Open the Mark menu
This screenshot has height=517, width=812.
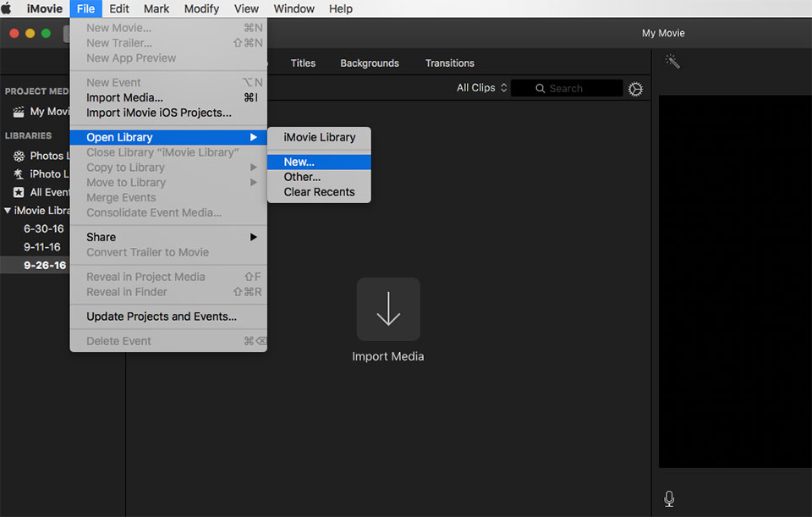coord(156,8)
